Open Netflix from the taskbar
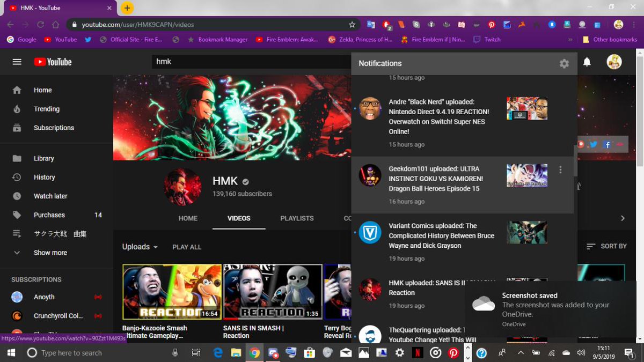This screenshot has height=362, width=644. pyautogui.click(x=417, y=353)
